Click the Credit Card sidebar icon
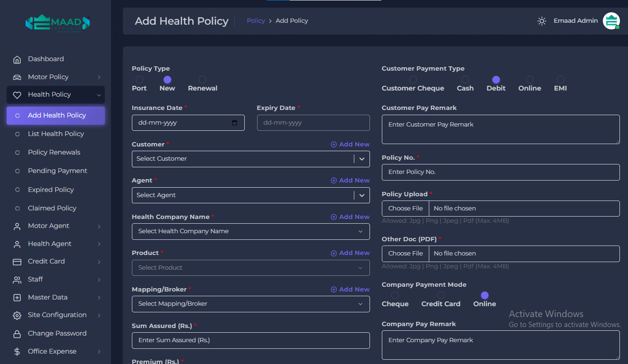Viewport: 628px width, 364px height. click(x=17, y=262)
